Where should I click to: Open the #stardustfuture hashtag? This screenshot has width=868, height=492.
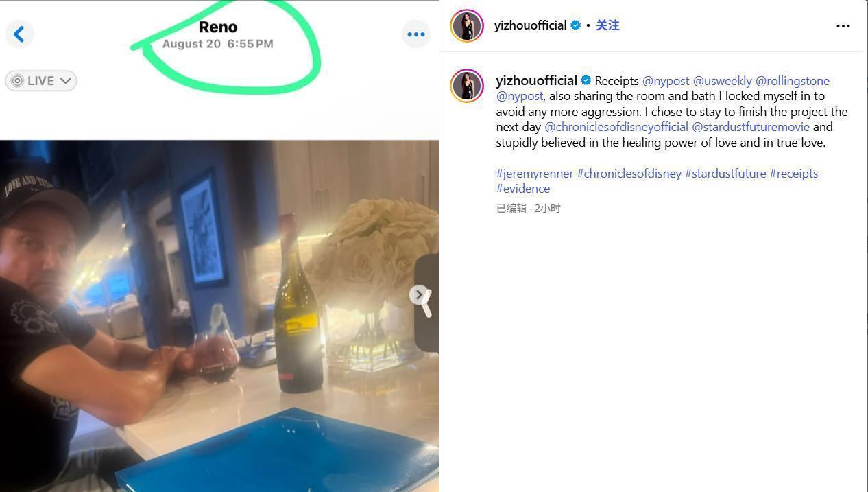(725, 174)
